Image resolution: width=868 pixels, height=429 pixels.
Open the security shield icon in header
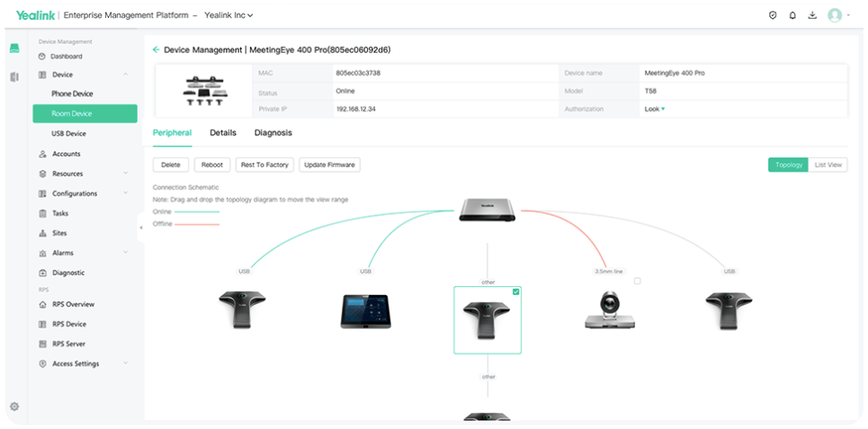pyautogui.click(x=773, y=15)
